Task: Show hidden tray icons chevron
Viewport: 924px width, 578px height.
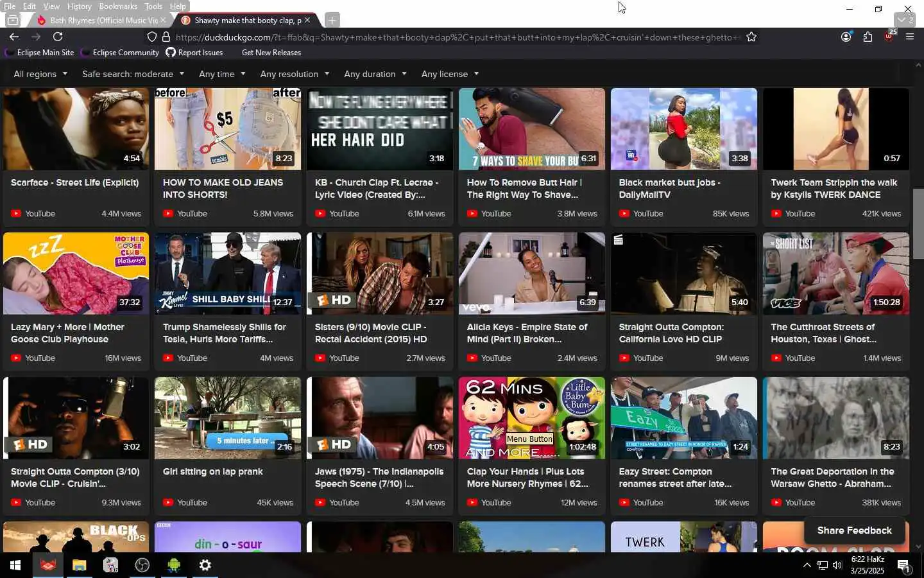Action: tap(807, 565)
